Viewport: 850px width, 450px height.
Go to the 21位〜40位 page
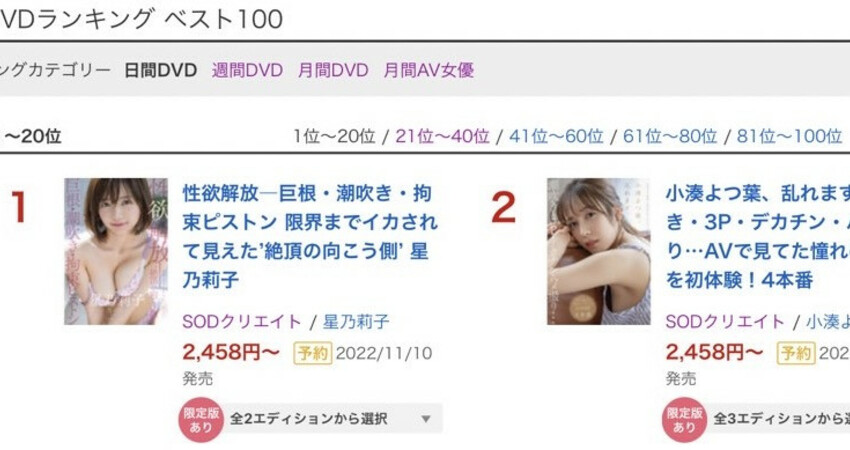(442, 136)
